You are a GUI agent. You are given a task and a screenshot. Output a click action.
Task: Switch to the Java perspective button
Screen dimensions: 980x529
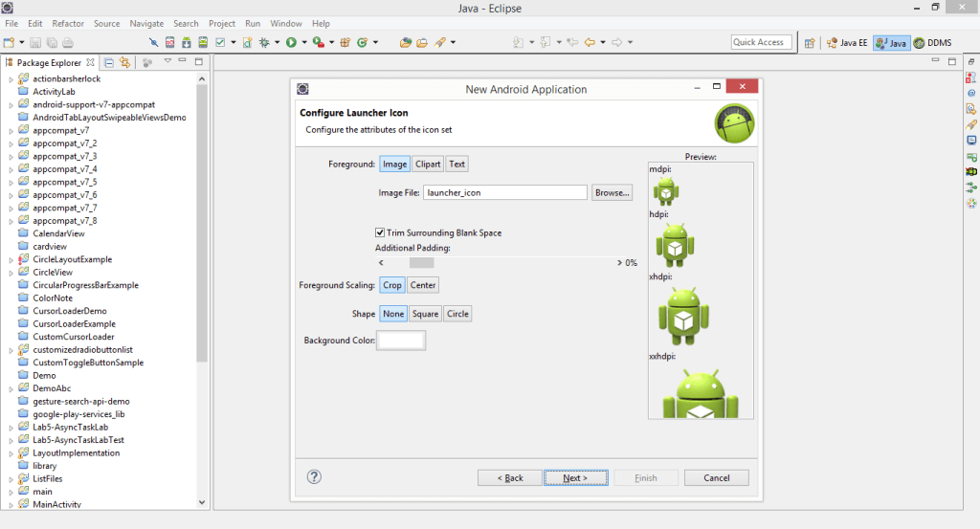pyautogui.click(x=891, y=43)
